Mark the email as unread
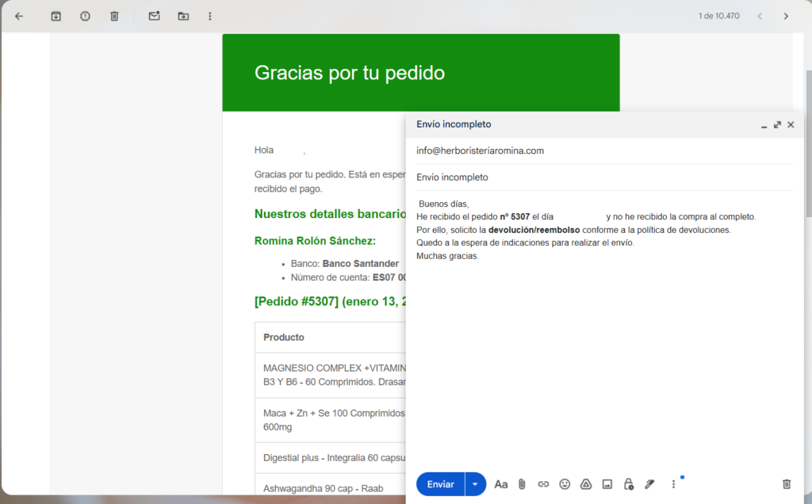812x504 pixels. pyautogui.click(x=155, y=16)
